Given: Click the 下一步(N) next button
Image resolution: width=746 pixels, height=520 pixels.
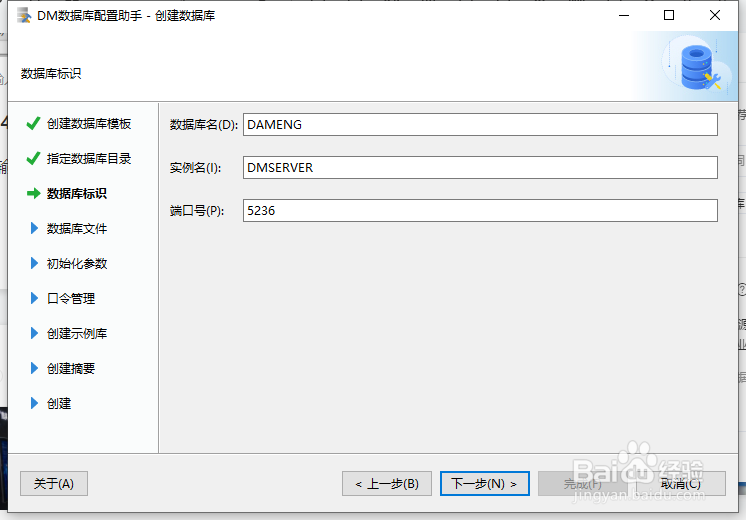Looking at the screenshot, I should click(x=484, y=483).
